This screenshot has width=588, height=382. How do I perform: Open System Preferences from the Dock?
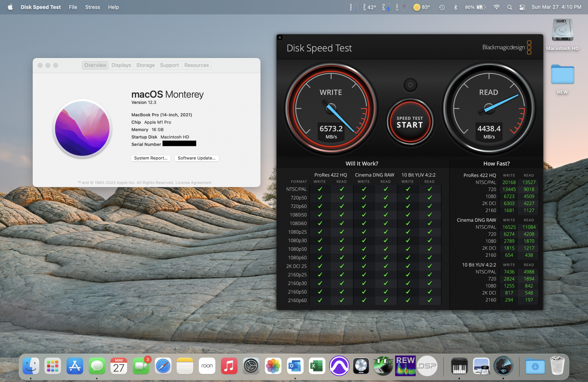tap(251, 366)
